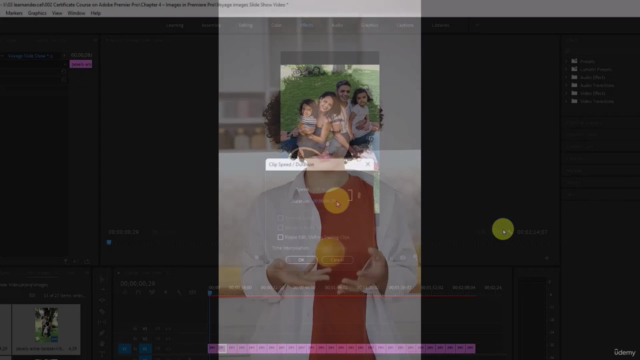Viewport: 640px width, 360px height.
Task: Toggle the V1 source patching button
Action: (x=124, y=349)
